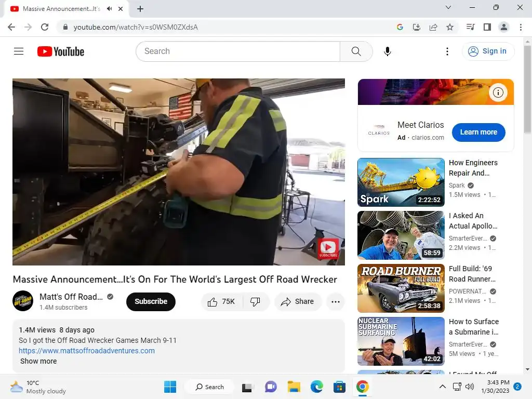Click the Google icon in address bar

pos(400,27)
